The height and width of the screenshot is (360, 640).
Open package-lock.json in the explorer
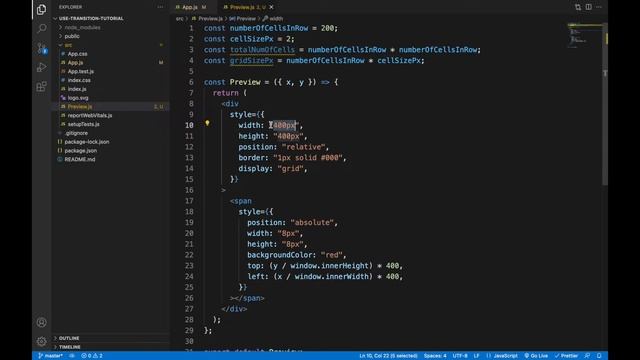(87, 142)
